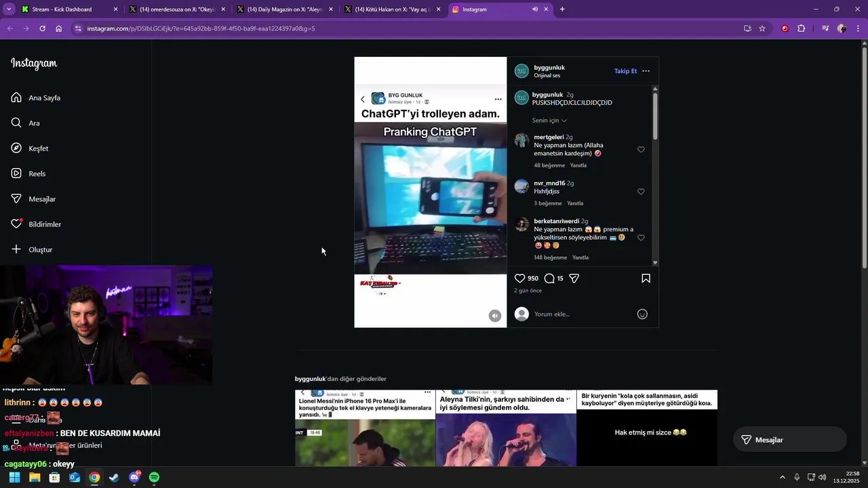Click the address bar URL
The height and width of the screenshot is (488, 868).
[201, 28]
